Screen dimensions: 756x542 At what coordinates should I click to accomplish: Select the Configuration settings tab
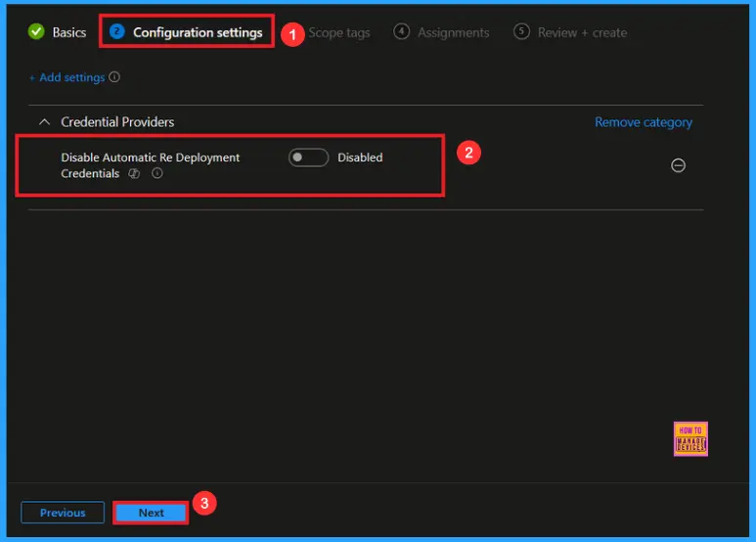point(198,32)
